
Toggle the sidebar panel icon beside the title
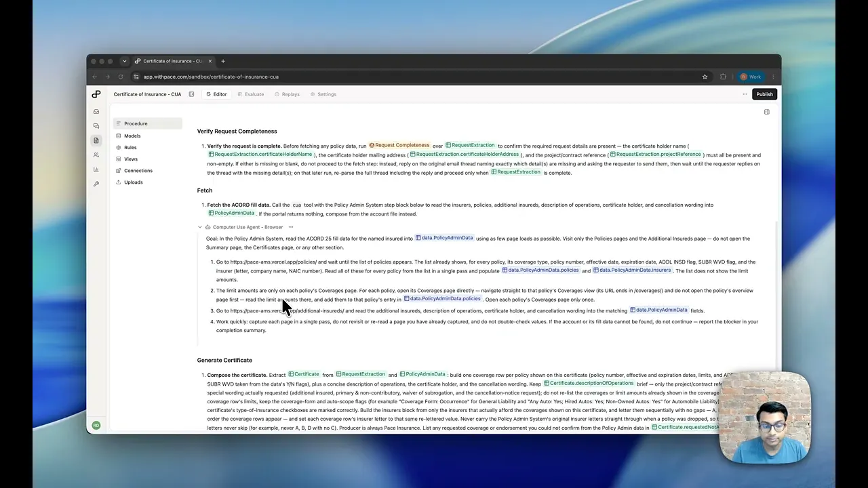click(x=191, y=94)
